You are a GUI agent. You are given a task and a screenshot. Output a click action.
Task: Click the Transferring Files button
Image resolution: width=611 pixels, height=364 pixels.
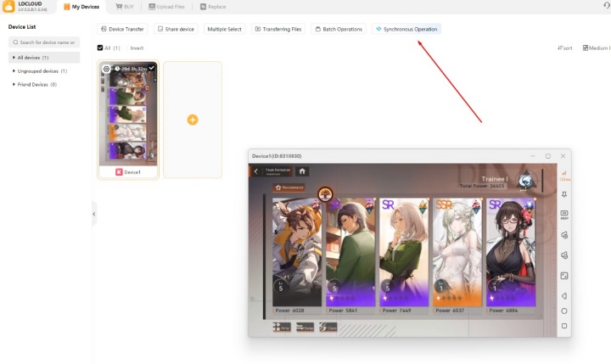[x=278, y=29]
